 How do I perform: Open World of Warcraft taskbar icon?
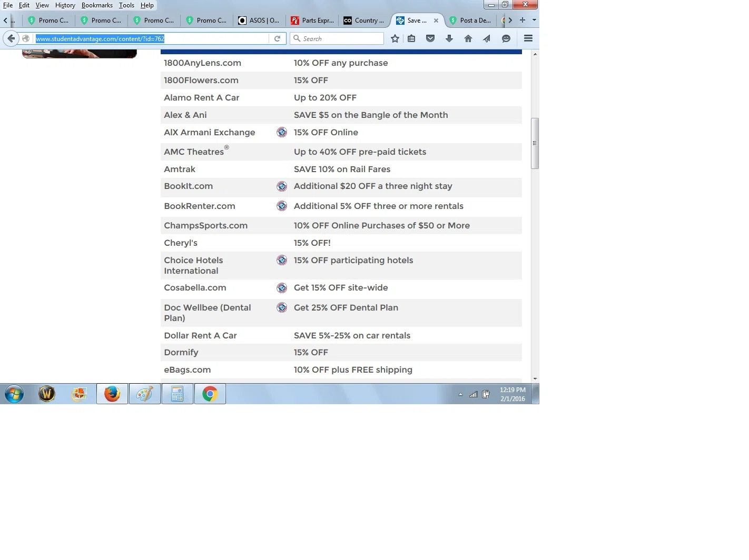(x=47, y=394)
